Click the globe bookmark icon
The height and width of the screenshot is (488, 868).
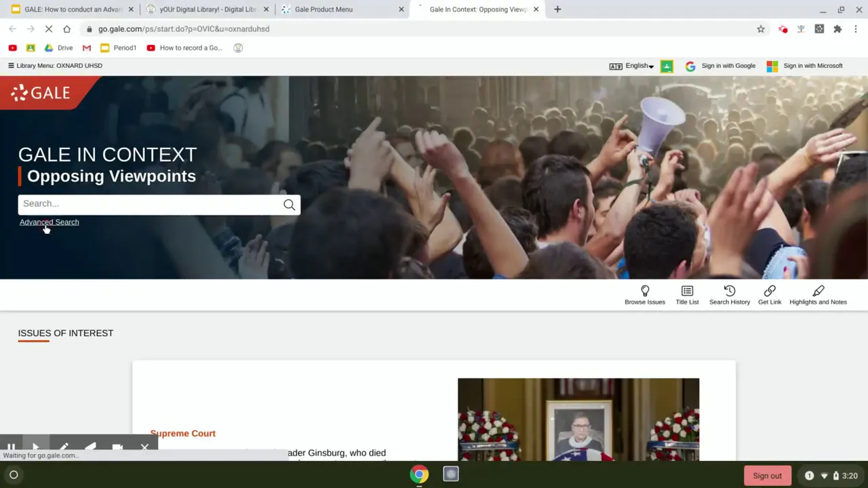[x=238, y=48]
